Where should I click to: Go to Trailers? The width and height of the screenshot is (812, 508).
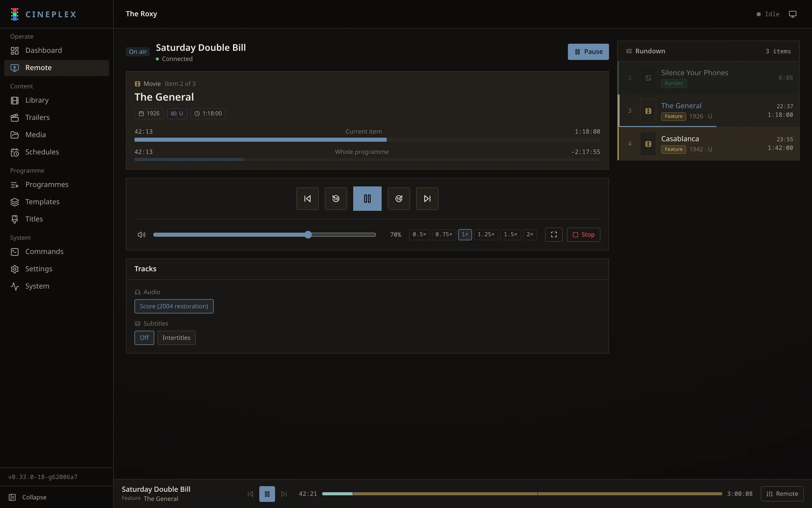(x=56, y=117)
